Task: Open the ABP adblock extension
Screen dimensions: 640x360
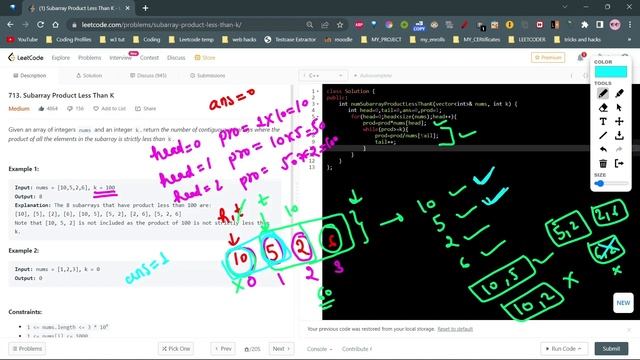Action: click(359, 25)
